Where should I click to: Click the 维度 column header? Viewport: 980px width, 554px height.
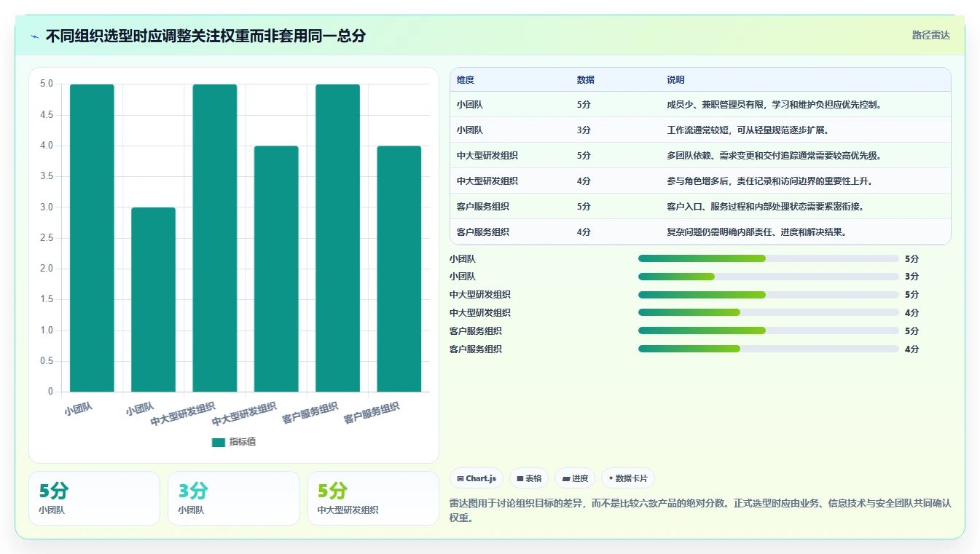coord(466,80)
